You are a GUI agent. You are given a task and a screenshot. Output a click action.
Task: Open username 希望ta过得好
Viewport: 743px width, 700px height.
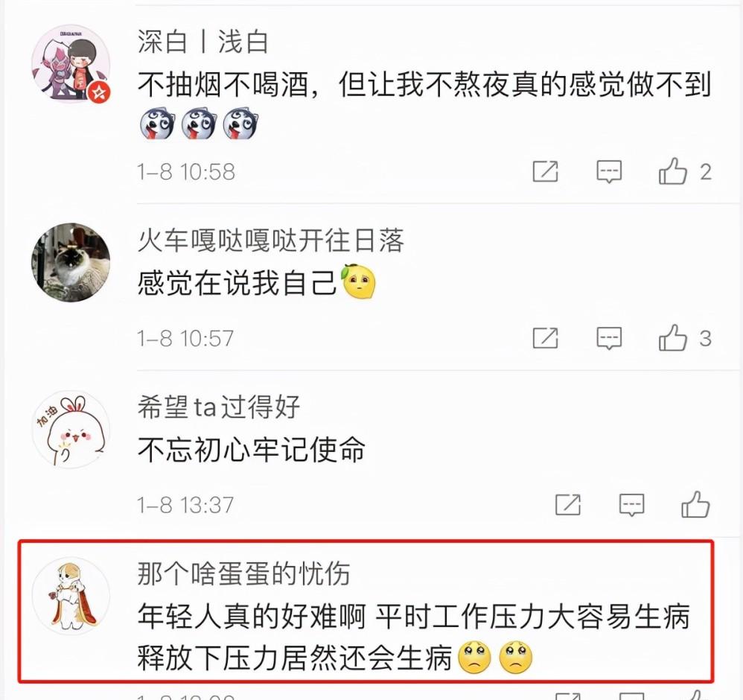[x=218, y=407]
